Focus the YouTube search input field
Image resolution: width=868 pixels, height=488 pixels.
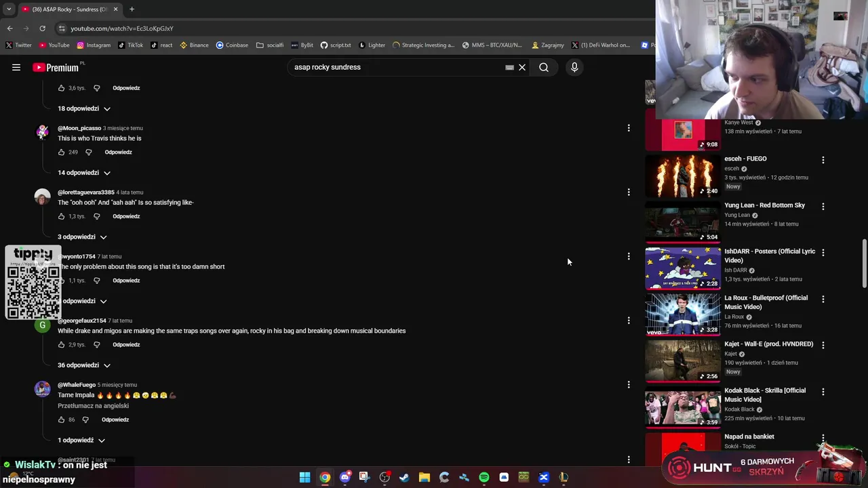click(397, 67)
